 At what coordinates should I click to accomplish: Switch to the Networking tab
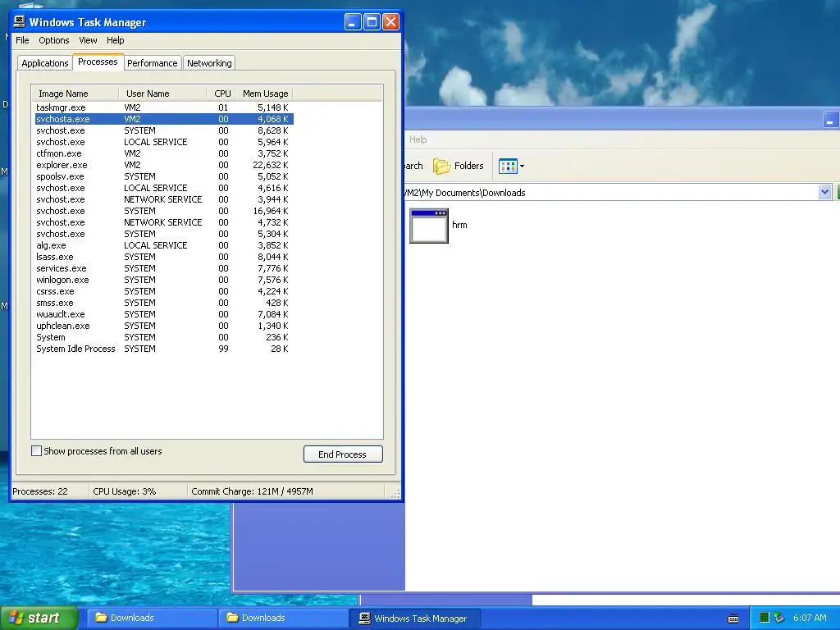(x=209, y=63)
